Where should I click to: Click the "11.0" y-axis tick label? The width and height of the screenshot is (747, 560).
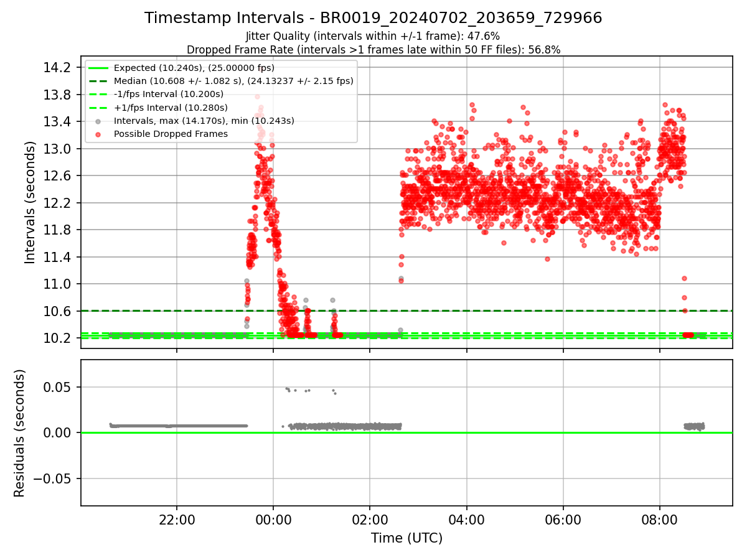[57, 284]
